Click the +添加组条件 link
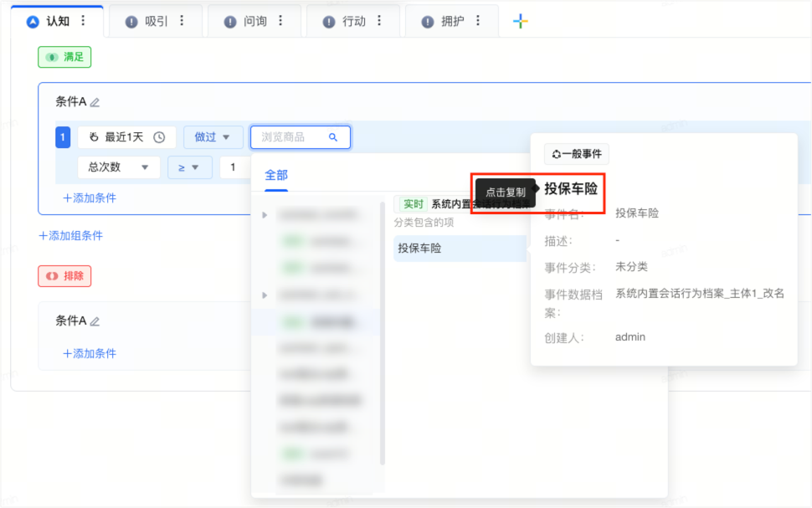Viewport: 812px width, 508px height. tap(71, 236)
